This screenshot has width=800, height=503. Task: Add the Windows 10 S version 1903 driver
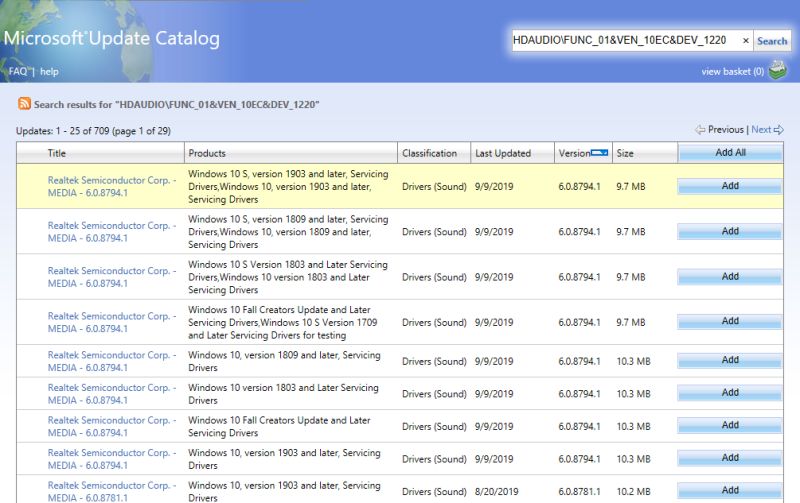[730, 186]
